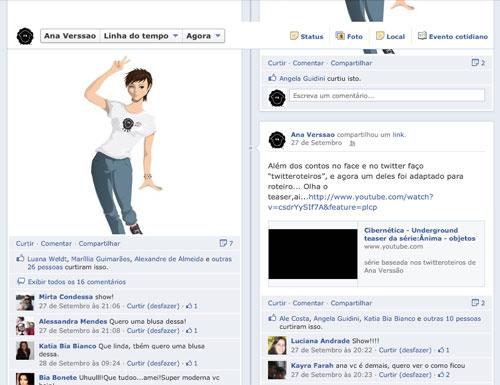This screenshot has width=500, height=385.
Task: Click Compartilhar under the cartoon girl photo
Action: click(x=99, y=244)
